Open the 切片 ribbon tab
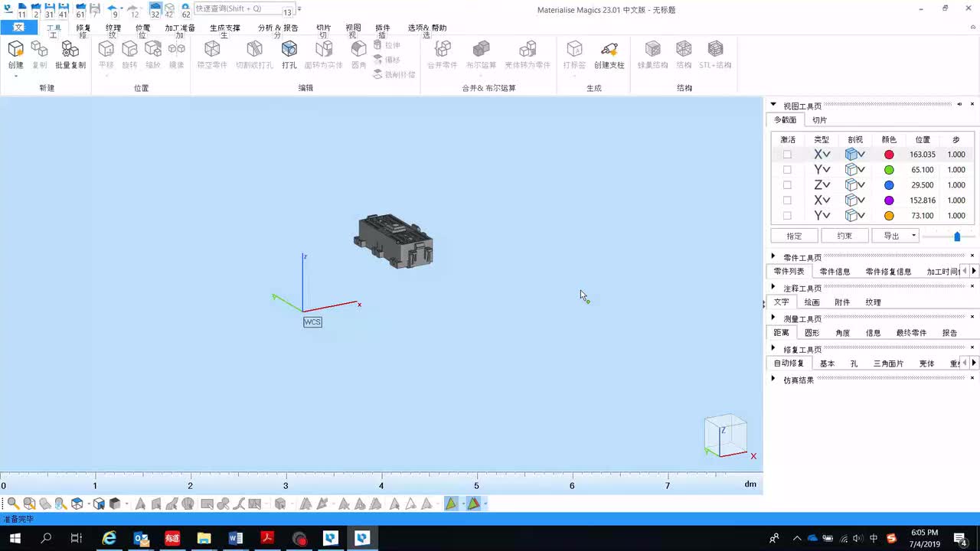The image size is (980, 551). tap(324, 28)
